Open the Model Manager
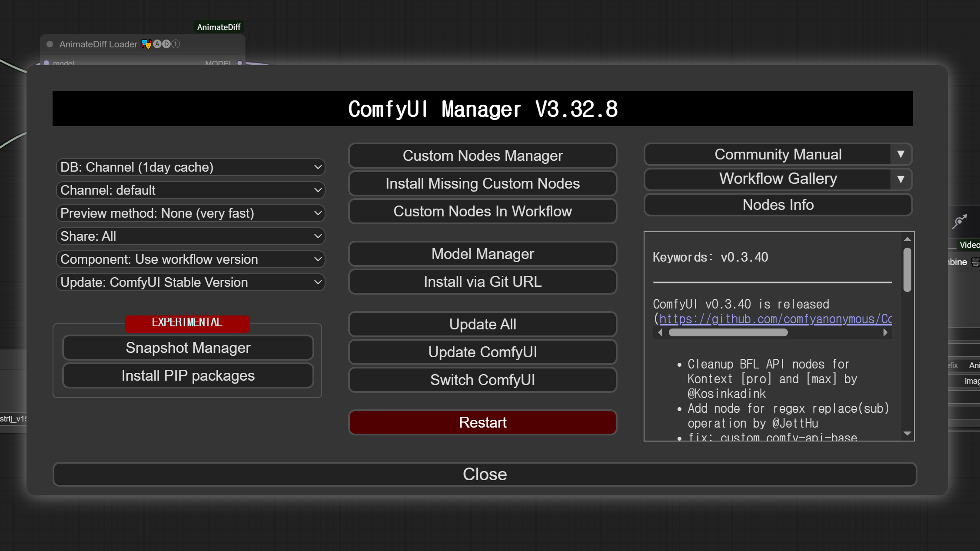 tap(482, 254)
